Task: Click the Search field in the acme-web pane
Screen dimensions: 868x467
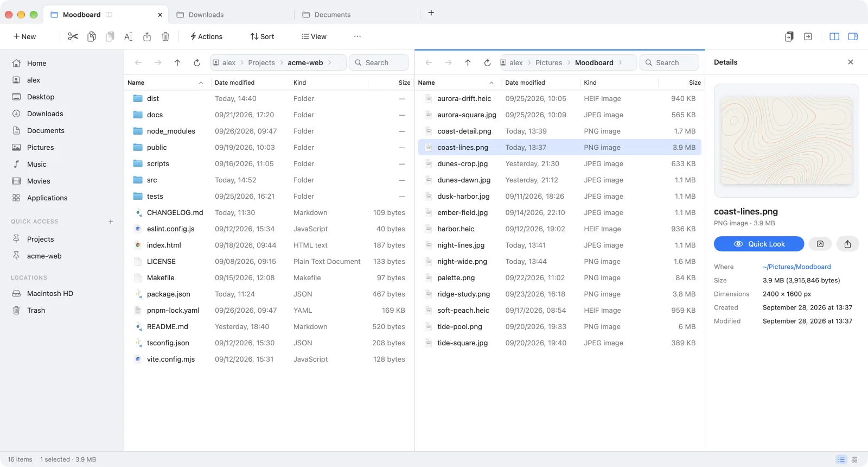Action: coord(379,62)
